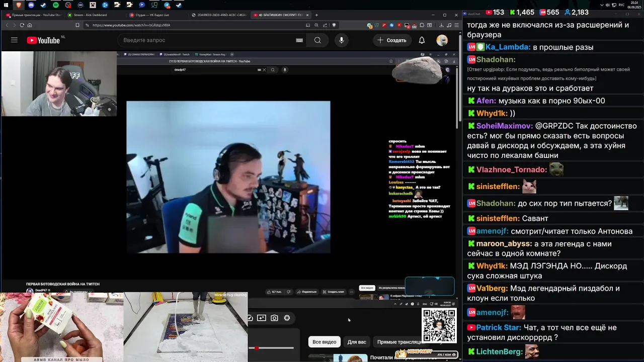The width and height of the screenshot is (644, 362).
Task: Click the total viewers count 2,183
Action: (576, 12)
